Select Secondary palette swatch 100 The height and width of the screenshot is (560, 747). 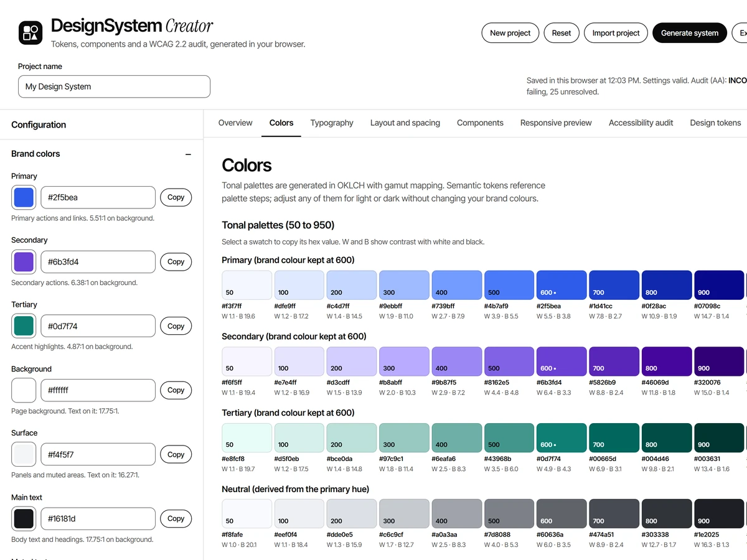tap(299, 362)
